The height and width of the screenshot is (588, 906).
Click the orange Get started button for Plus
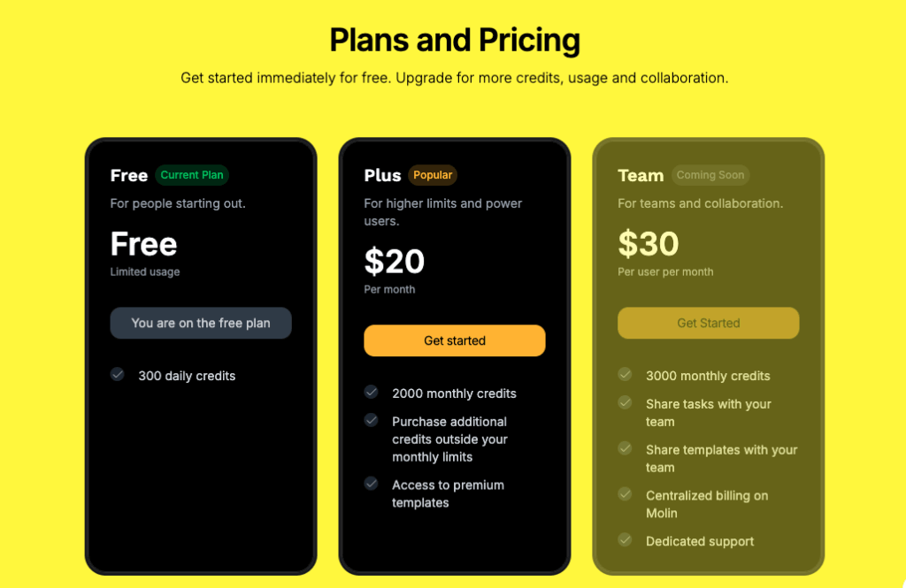455,340
